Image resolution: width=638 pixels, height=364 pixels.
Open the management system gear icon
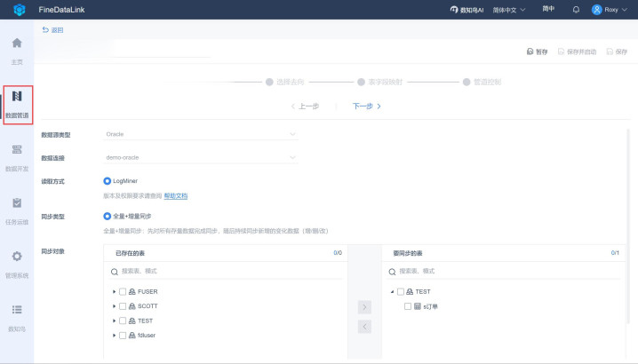coord(17,257)
